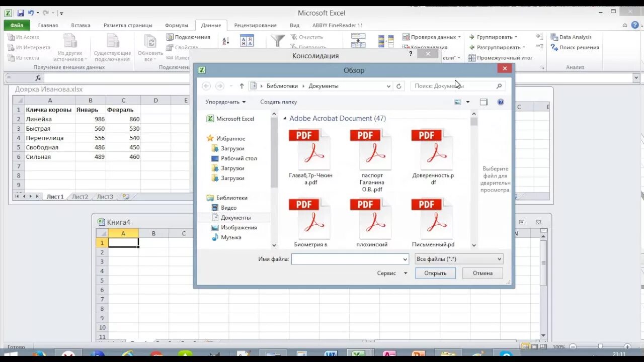Open Поиск решения solver tool
Image resolution: width=644 pixels, height=362 pixels.
pyautogui.click(x=575, y=48)
